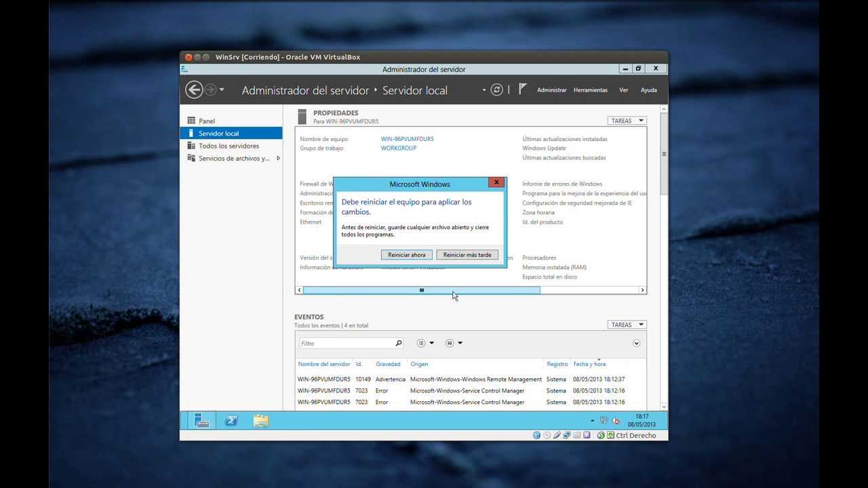Sort by the Id. column header
The height and width of the screenshot is (488, 868).
(359, 365)
